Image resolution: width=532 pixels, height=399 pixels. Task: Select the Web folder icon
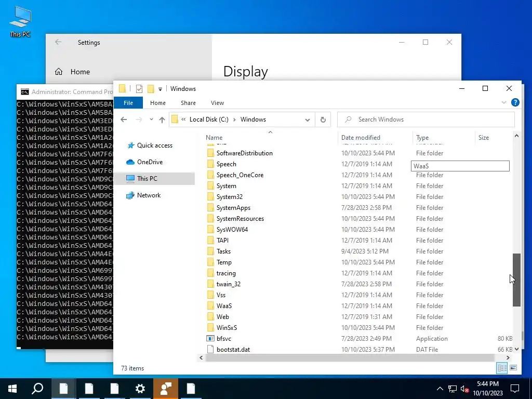[210, 317]
